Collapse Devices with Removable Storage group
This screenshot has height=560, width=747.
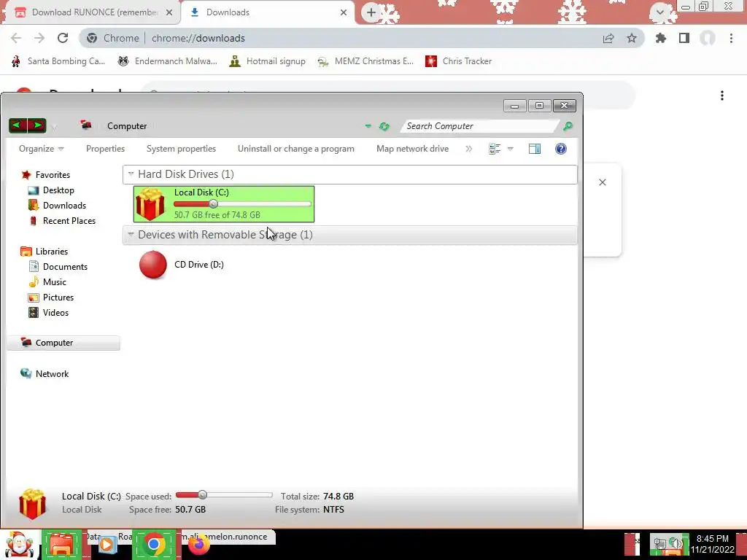(x=131, y=234)
